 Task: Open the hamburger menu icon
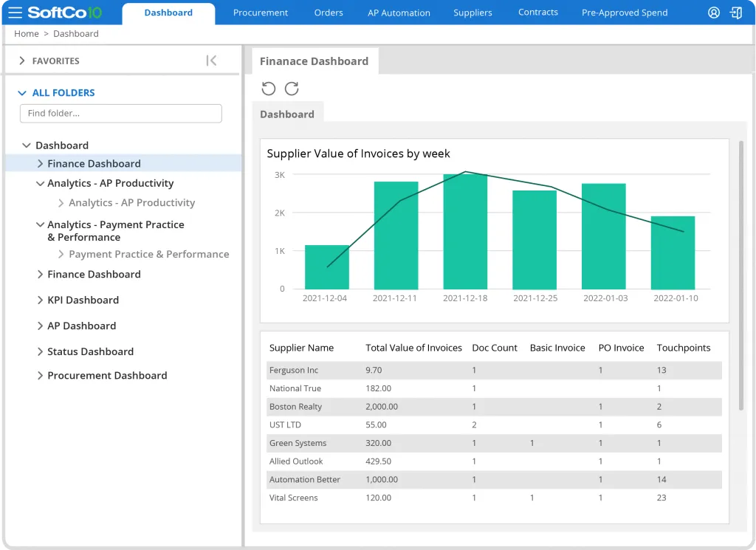(x=15, y=13)
